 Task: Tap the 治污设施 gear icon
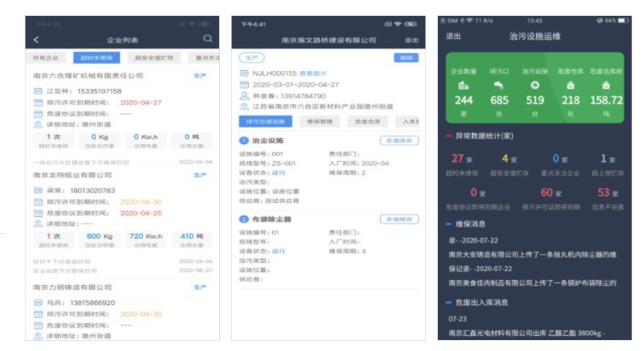click(x=535, y=85)
